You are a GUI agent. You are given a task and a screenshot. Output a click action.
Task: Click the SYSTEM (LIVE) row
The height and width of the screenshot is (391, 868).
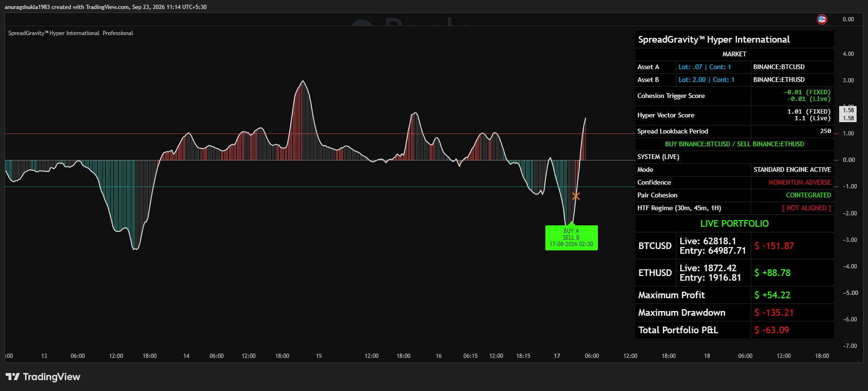pos(734,157)
